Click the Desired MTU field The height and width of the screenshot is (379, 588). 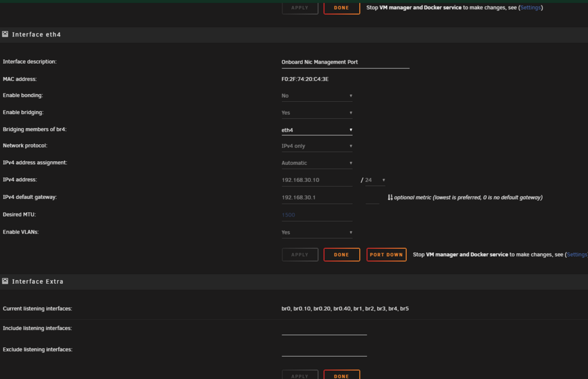pyautogui.click(x=317, y=215)
